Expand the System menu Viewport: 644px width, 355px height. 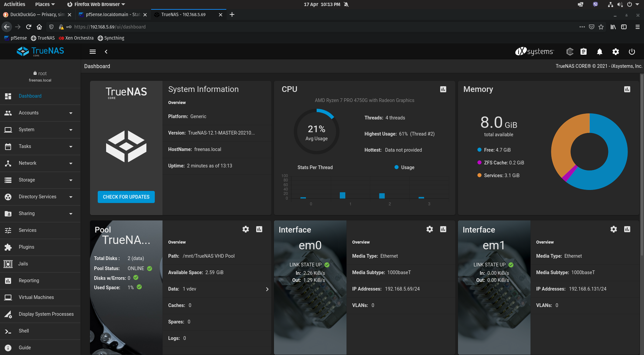coord(40,130)
